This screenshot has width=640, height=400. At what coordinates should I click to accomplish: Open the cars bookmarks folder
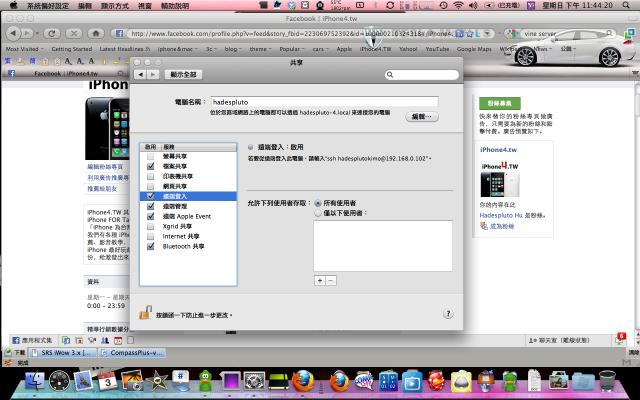pos(320,49)
